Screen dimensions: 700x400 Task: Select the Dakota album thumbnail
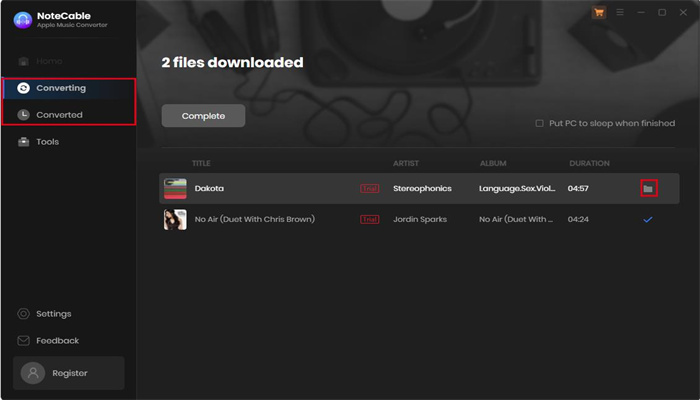(175, 188)
